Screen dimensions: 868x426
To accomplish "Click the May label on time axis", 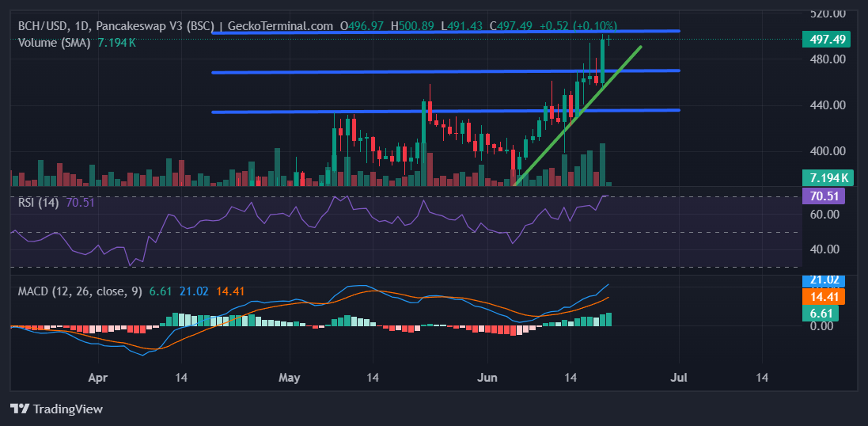I will [x=290, y=378].
